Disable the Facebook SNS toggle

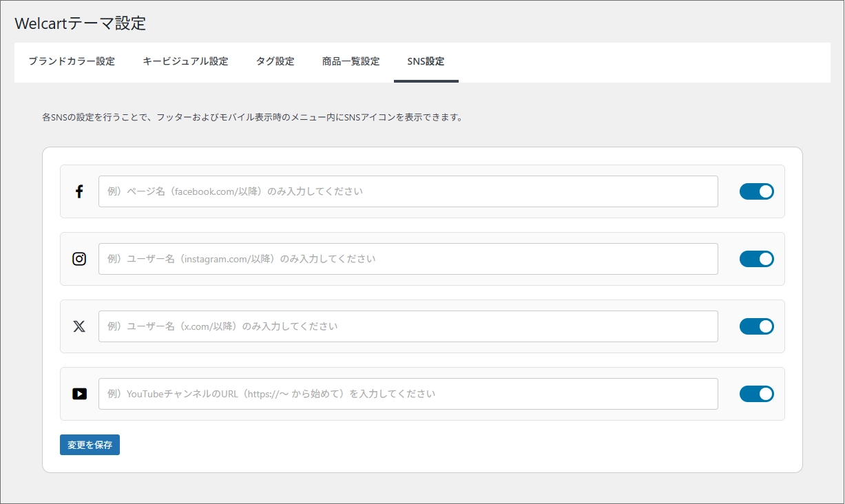pyautogui.click(x=757, y=191)
